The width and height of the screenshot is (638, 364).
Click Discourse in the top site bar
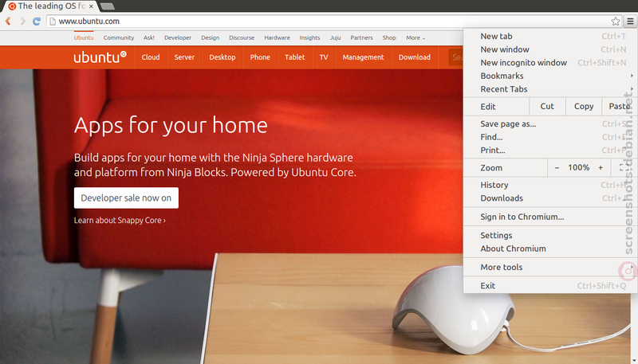pos(242,37)
